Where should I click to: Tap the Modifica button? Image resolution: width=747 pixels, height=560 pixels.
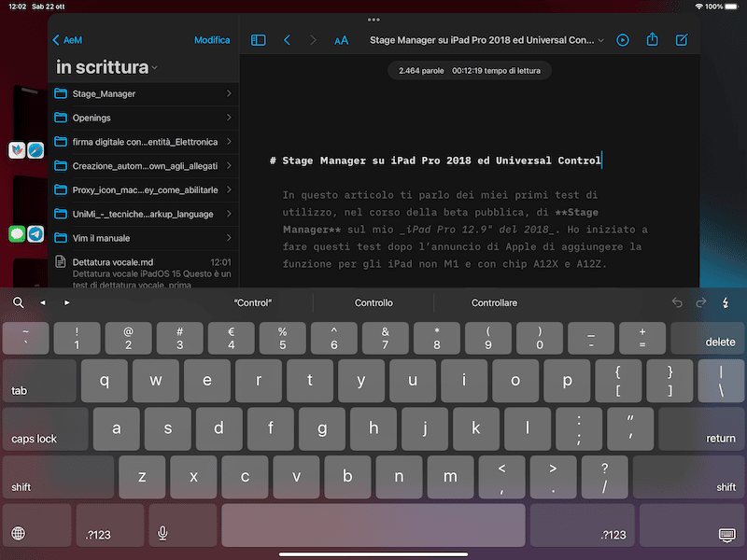(212, 40)
